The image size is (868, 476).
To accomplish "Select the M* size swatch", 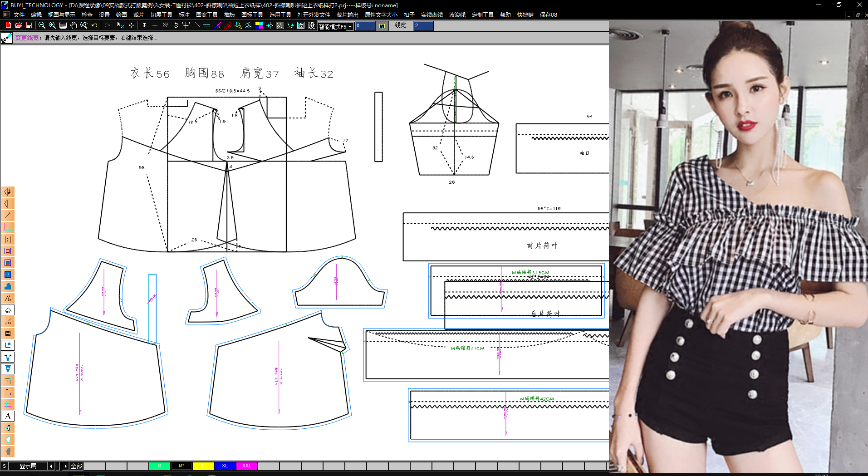I will tap(181, 466).
